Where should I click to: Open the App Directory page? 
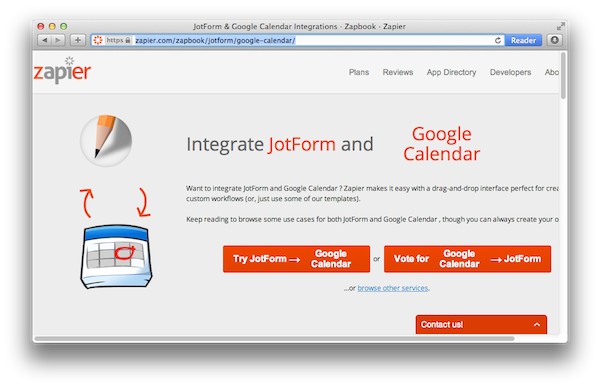point(452,72)
